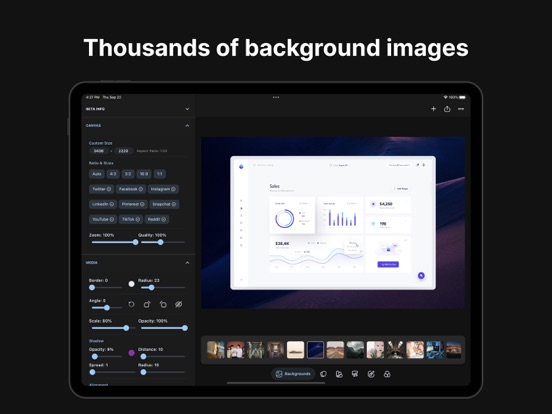The width and height of the screenshot is (552, 414).
Task: Choose the first background thumbnail in strip
Action: pos(216,350)
